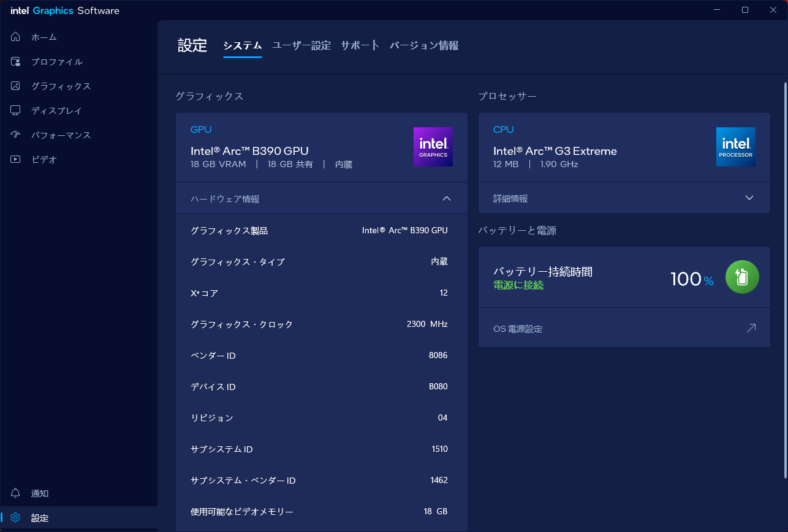Click the vertical scrollbar of settings page
Screen dimensions: 788x532
pyautogui.click(x=786, y=280)
